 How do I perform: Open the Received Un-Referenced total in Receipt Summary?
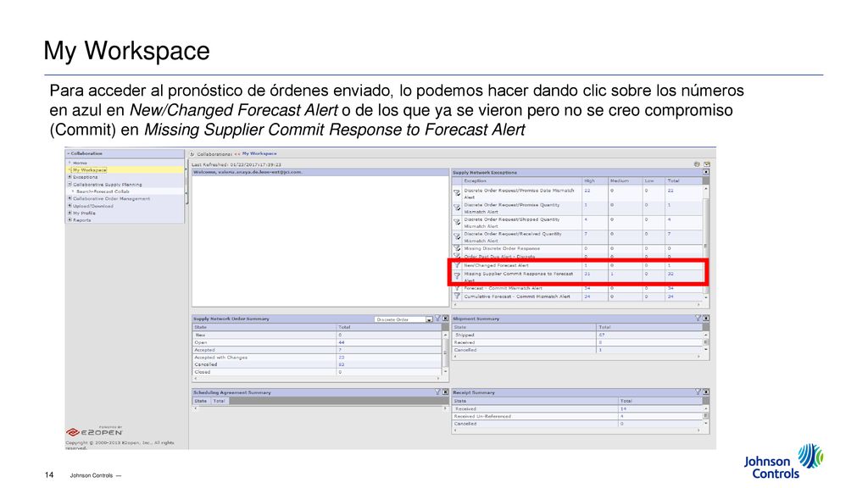pos(622,416)
